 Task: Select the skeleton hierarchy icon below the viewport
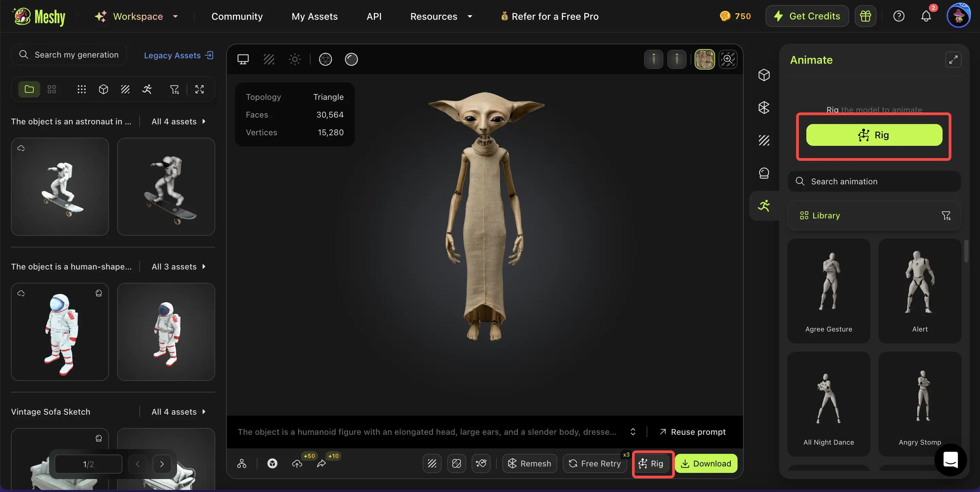click(242, 463)
